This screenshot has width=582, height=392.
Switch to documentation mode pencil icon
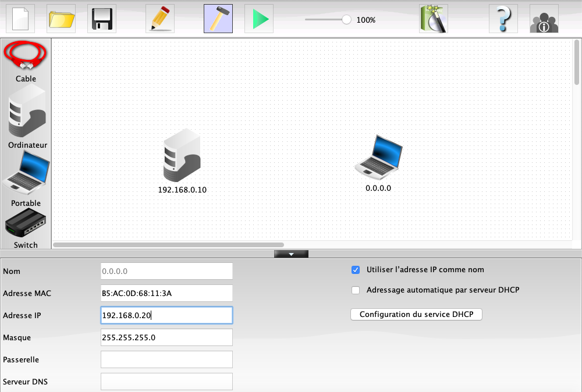point(160,19)
